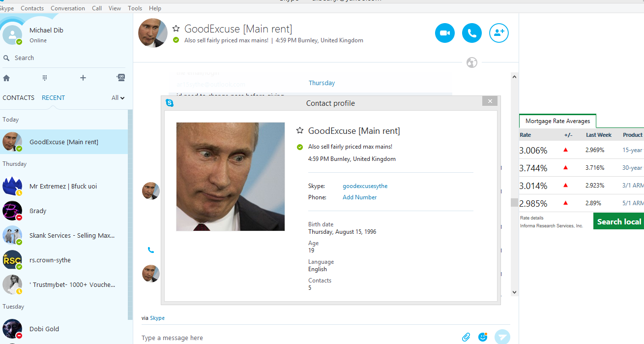Click the search magnifier icon

[6, 58]
